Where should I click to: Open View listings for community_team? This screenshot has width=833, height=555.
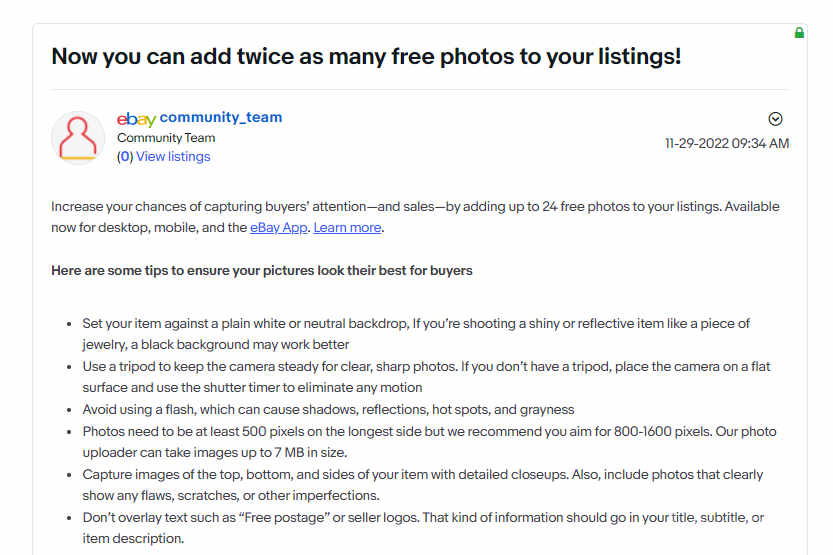[173, 157]
